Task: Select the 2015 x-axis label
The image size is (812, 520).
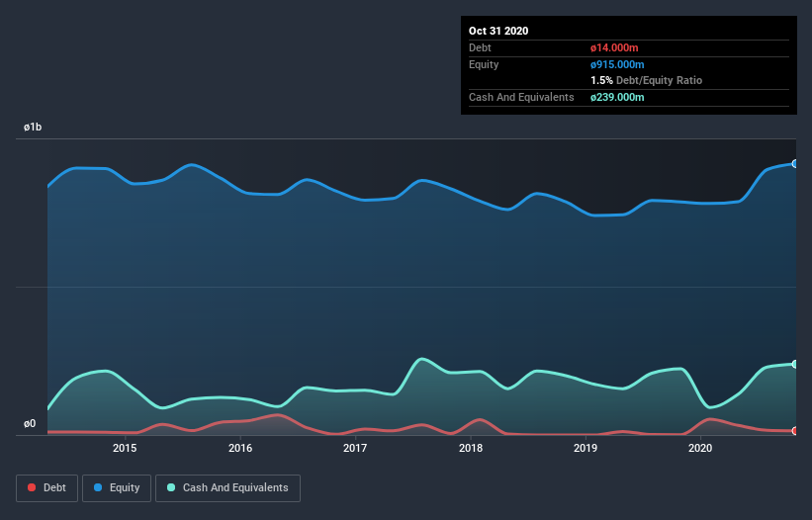Action: [125, 448]
